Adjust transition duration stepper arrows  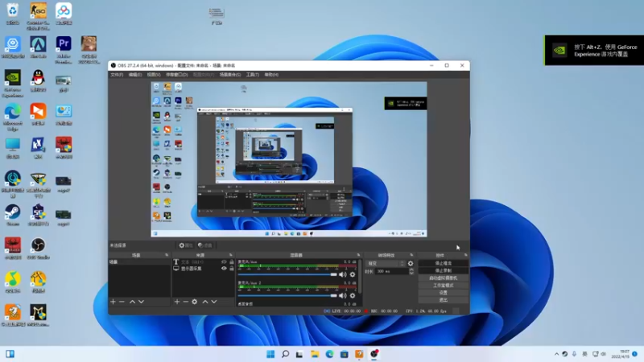(411, 271)
